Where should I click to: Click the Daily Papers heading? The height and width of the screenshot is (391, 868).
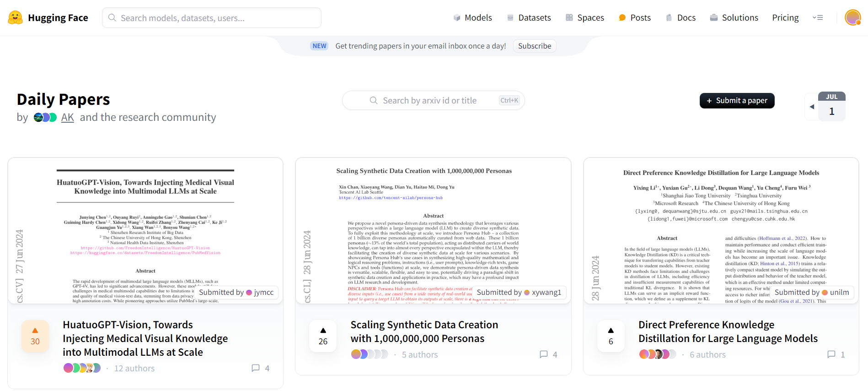[x=64, y=99]
